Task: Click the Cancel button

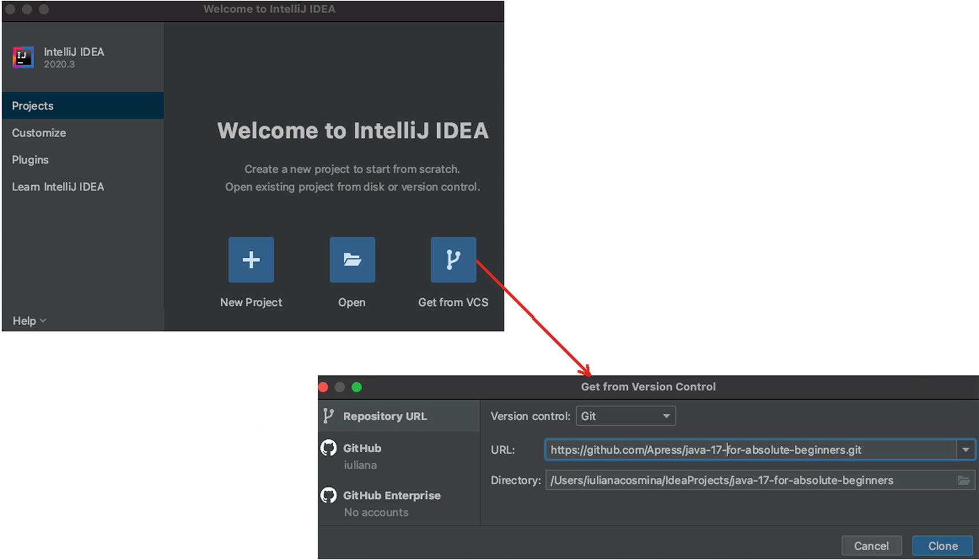Action: pyautogui.click(x=871, y=546)
